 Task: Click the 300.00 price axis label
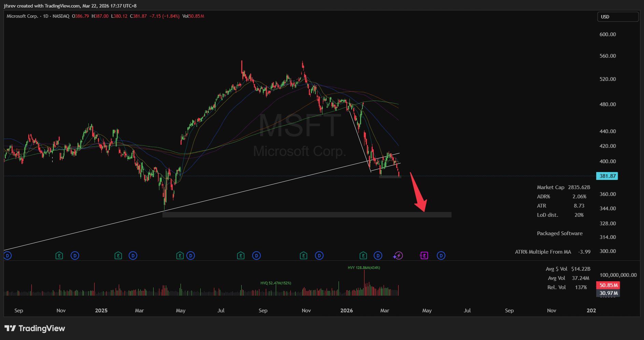pyautogui.click(x=608, y=251)
